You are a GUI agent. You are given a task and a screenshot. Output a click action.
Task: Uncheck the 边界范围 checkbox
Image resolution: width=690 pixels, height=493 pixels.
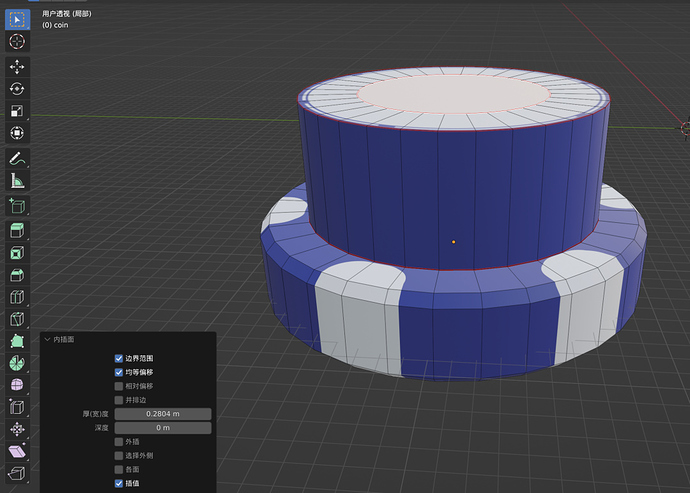[x=119, y=358]
